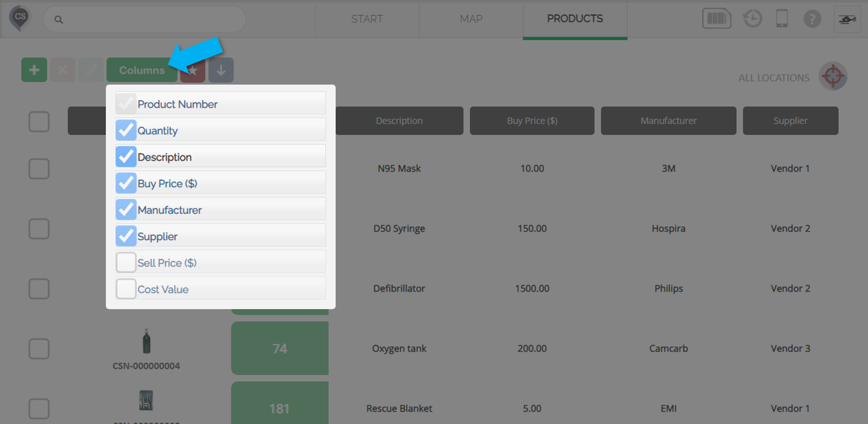Click the quantity 74 green cell
The width and height of the screenshot is (868, 424).
[x=280, y=348]
